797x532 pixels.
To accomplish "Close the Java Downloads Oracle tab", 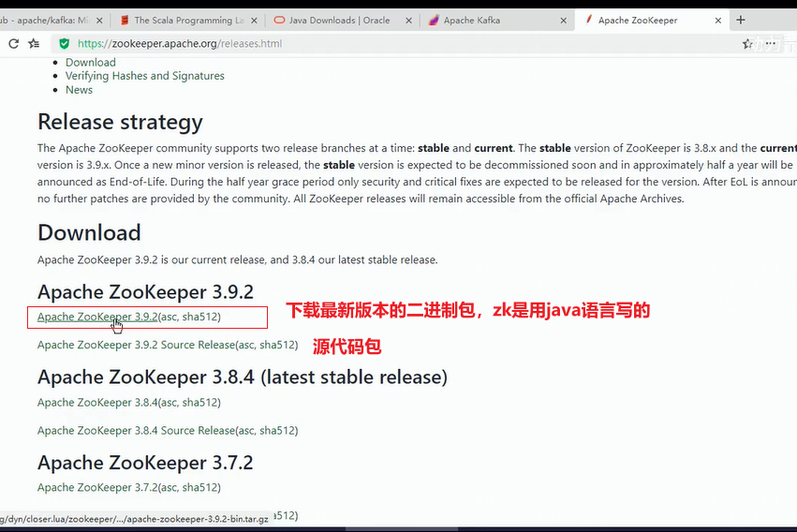I will point(408,21).
